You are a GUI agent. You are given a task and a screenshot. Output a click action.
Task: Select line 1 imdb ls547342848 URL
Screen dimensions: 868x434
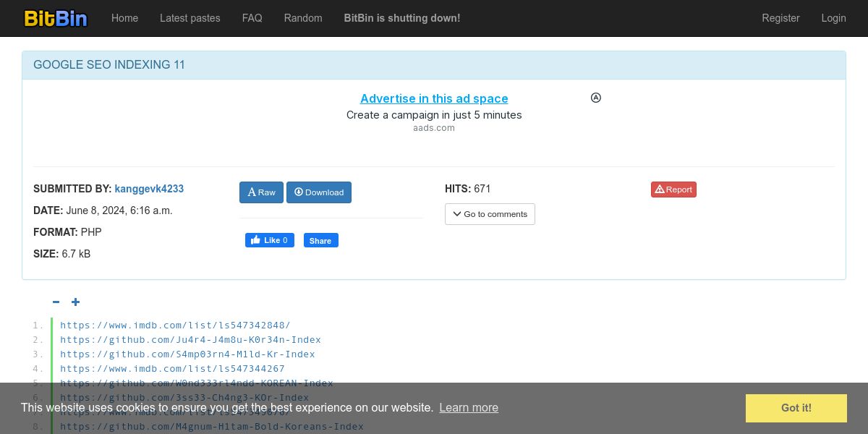coord(175,325)
